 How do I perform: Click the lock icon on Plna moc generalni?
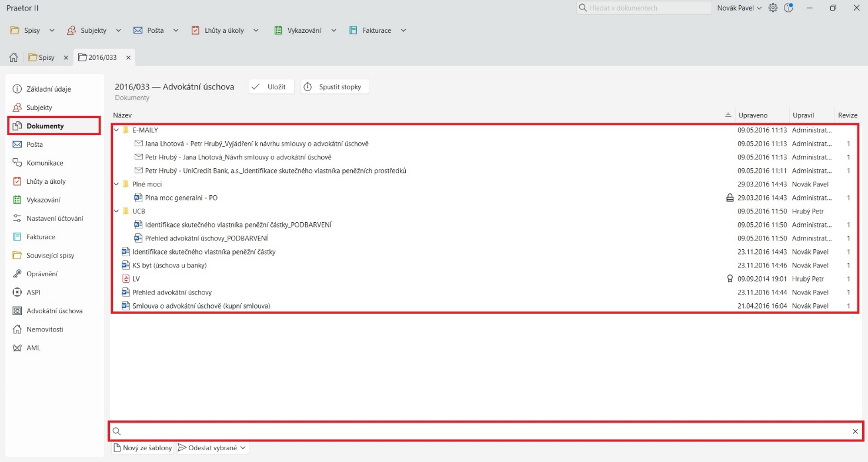coord(729,198)
